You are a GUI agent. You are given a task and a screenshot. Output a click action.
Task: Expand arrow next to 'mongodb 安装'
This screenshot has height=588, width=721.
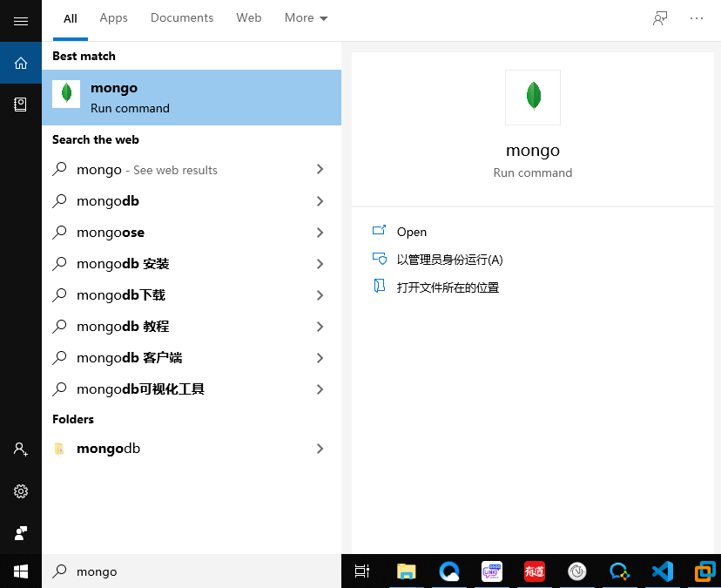(x=320, y=264)
